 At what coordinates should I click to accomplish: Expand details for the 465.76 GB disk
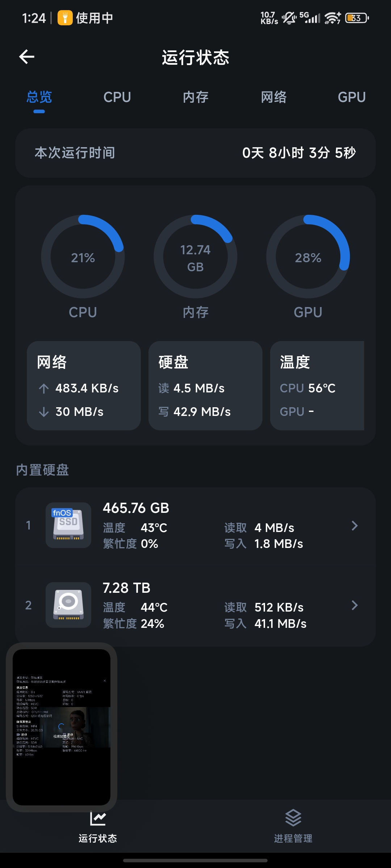354,526
